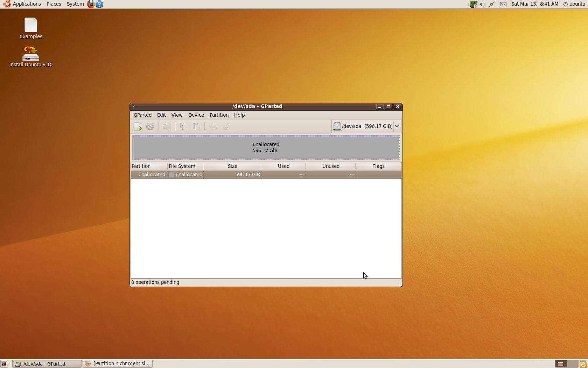This screenshot has width=588, height=368.
Task: Open the Places menu in top panel
Action: pyautogui.click(x=54, y=4)
